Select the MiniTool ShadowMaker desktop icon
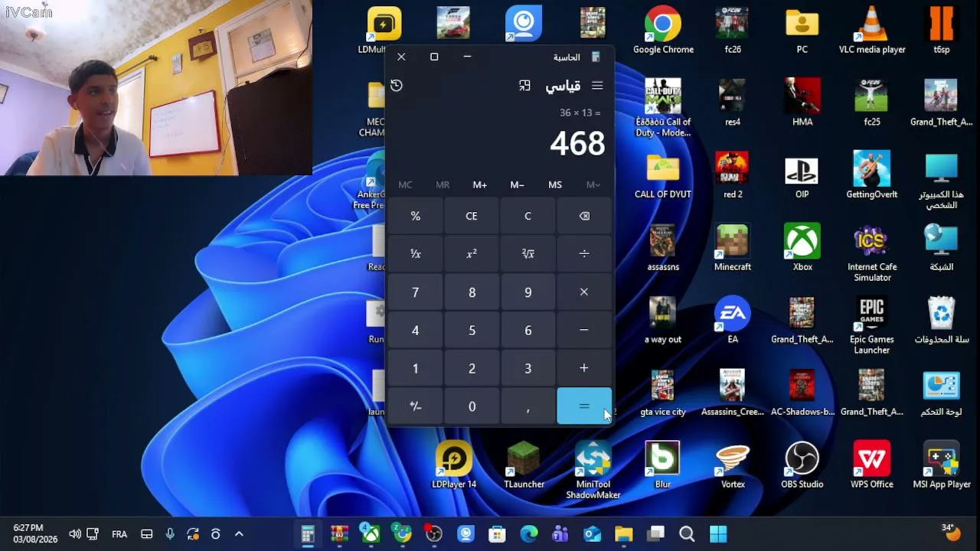Image resolution: width=980 pixels, height=551 pixels. (x=593, y=471)
